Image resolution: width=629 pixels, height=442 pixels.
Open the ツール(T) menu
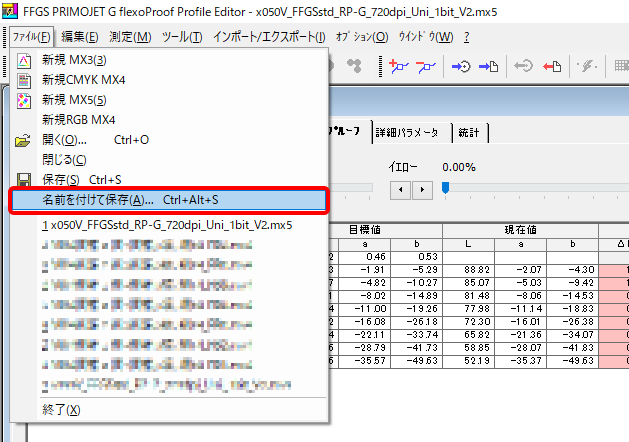click(182, 37)
